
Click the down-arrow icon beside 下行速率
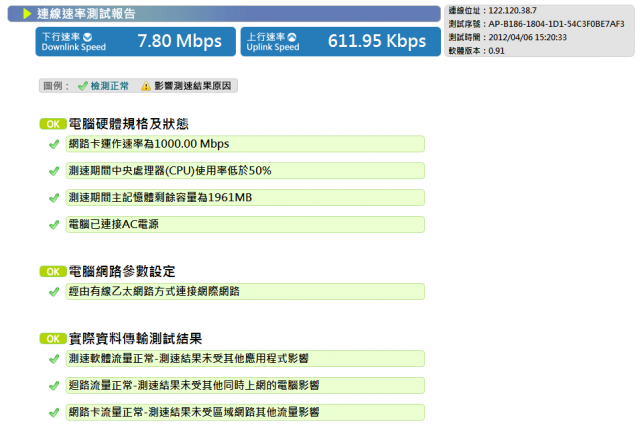coord(87,37)
